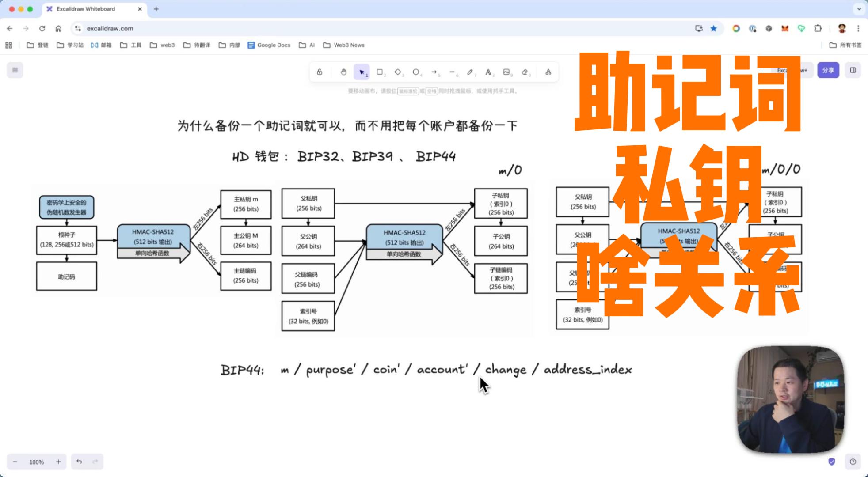Toggle the right sidebar panel
This screenshot has width=868, height=477.
click(x=853, y=70)
